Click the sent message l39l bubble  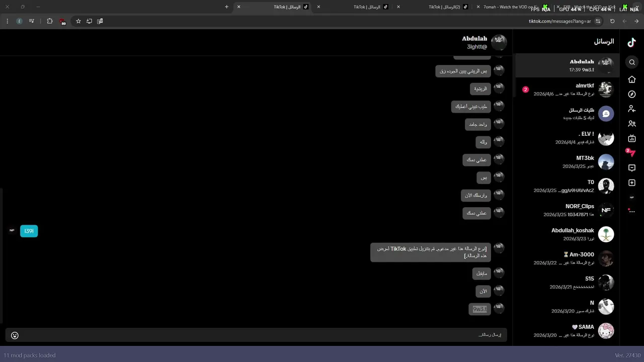29,231
